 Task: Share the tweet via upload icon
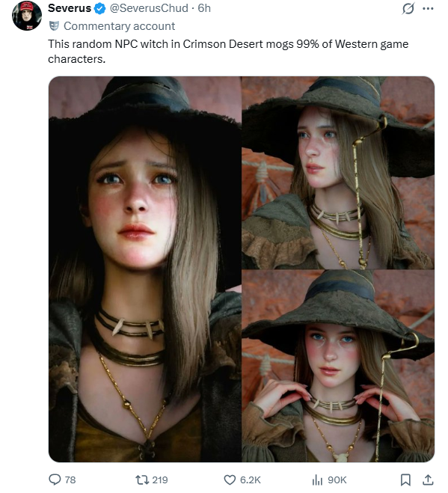coord(428,480)
